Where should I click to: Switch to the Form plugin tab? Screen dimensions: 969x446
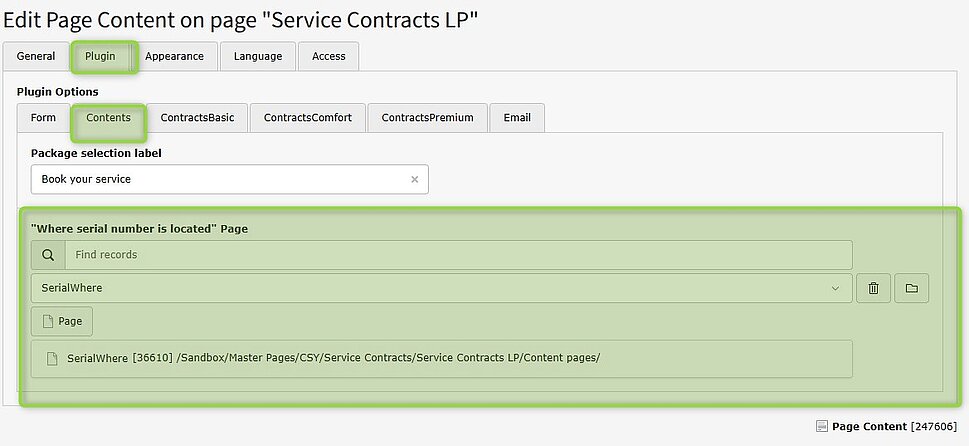[43, 118]
